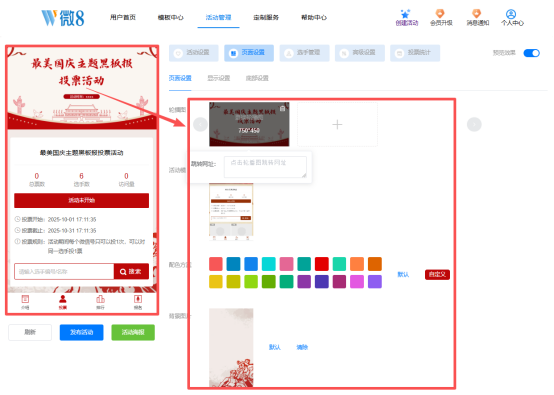Toggle the 预览效果 switch

point(531,53)
